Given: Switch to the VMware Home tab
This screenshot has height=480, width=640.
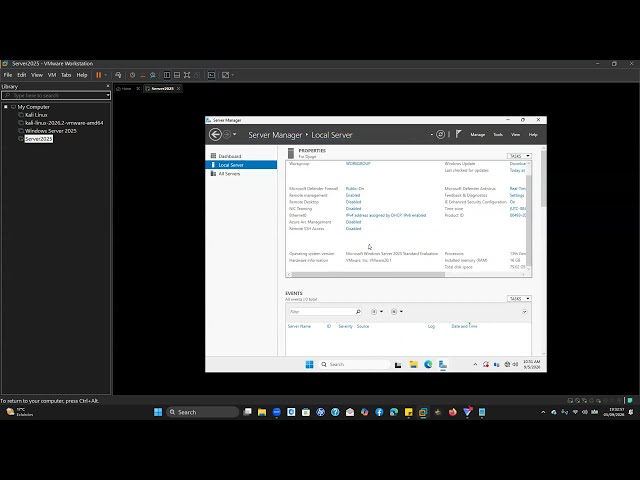Looking at the screenshot, I should [x=126, y=89].
